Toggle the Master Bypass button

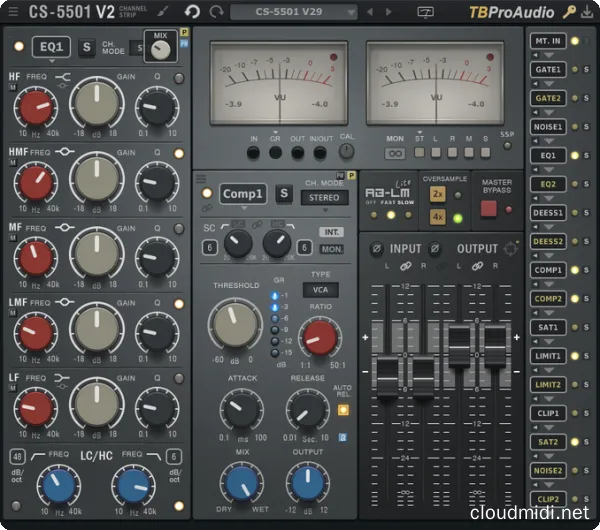489,209
